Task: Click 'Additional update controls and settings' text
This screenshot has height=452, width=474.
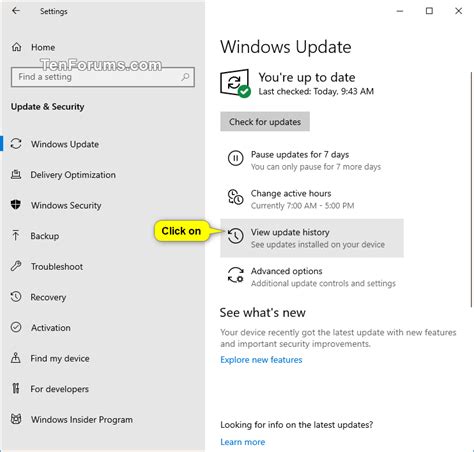Action: click(x=323, y=283)
